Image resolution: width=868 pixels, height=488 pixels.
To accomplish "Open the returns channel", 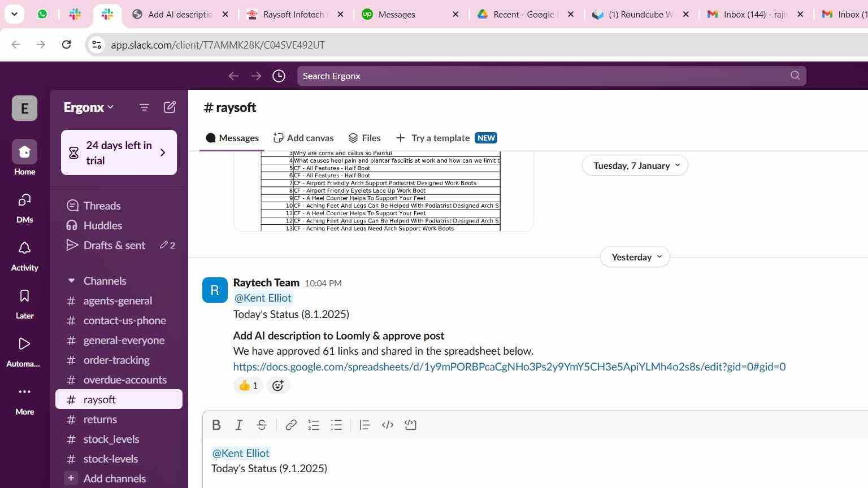I will pos(119,420).
